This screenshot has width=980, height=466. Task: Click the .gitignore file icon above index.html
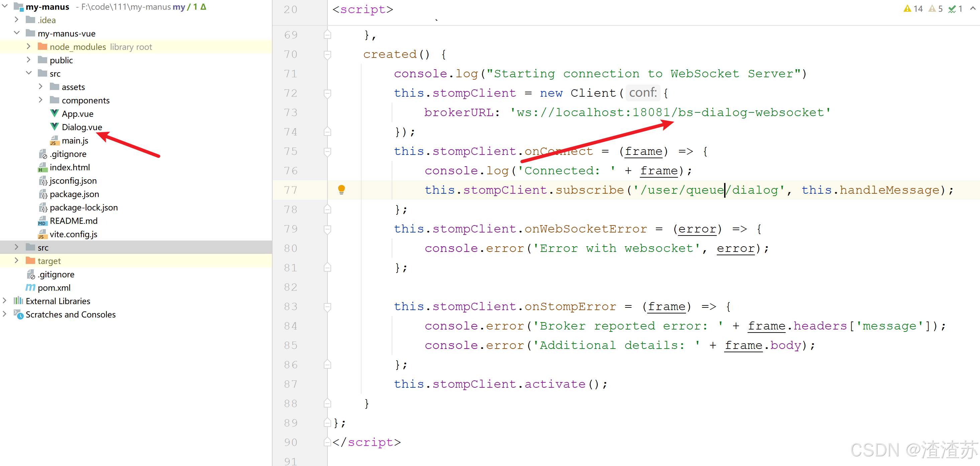pos(42,154)
